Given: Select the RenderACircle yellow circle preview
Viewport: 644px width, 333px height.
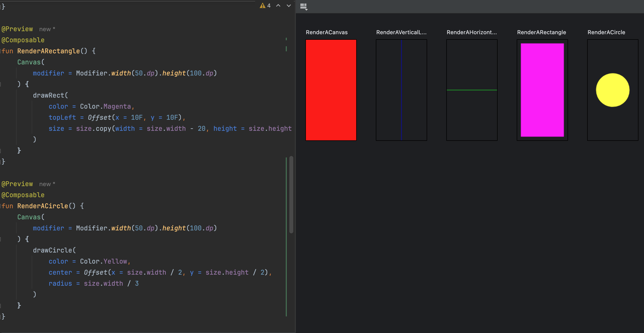Looking at the screenshot, I should (613, 90).
